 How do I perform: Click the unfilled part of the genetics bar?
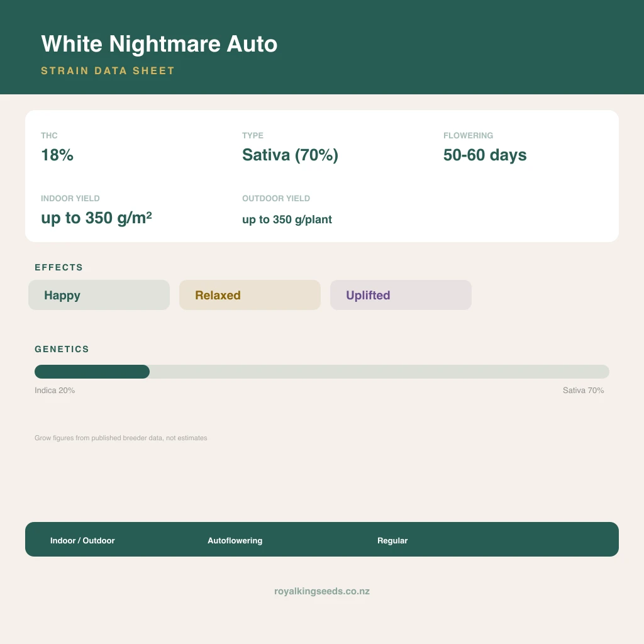[x=379, y=372]
